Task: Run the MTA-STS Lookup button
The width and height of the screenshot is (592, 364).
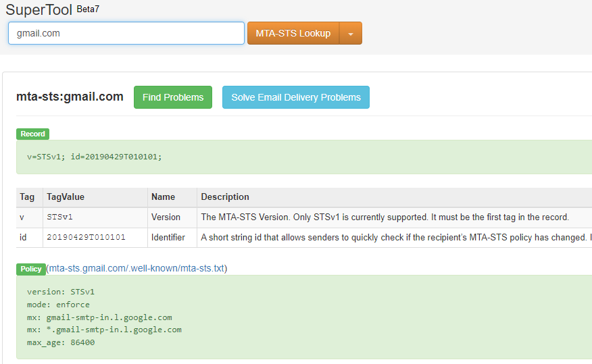Action: point(293,33)
